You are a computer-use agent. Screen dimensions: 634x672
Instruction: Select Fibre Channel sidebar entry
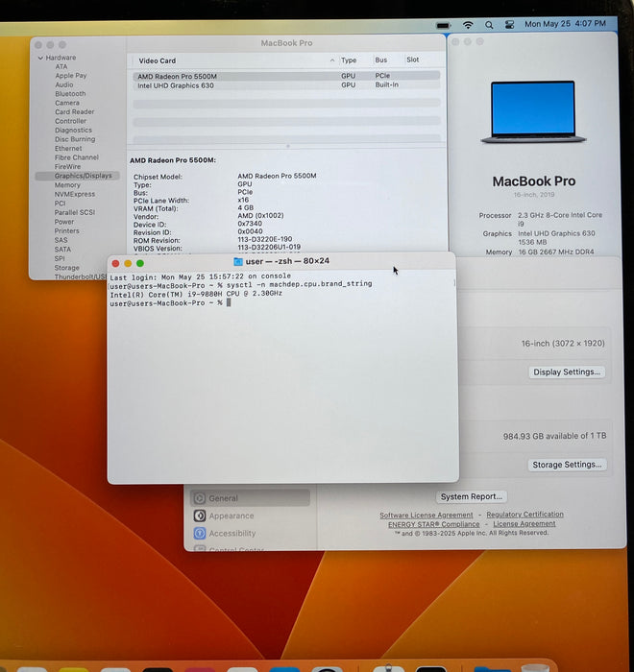coord(77,157)
